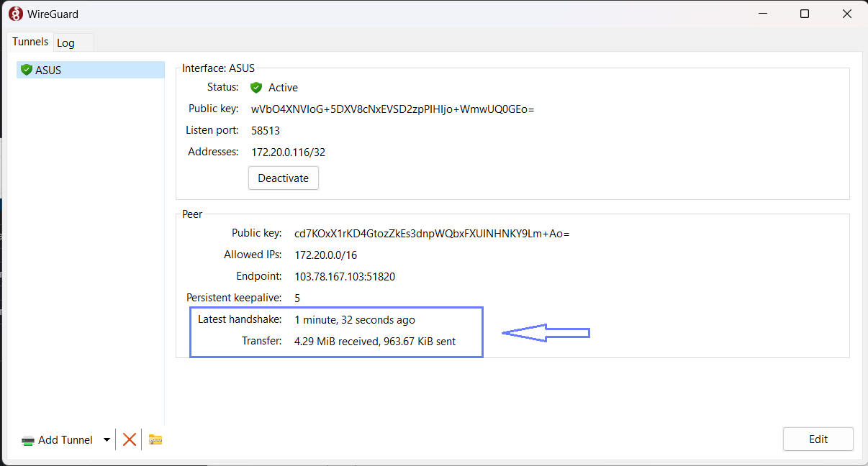Select the ASUS tunnel in the list
The image size is (868, 466).
click(x=48, y=70)
